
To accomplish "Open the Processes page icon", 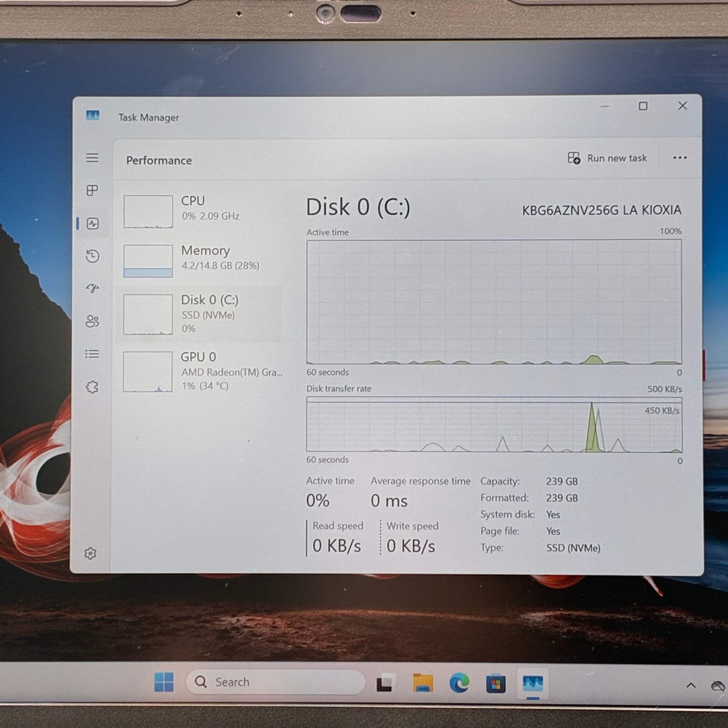I will 92,190.
